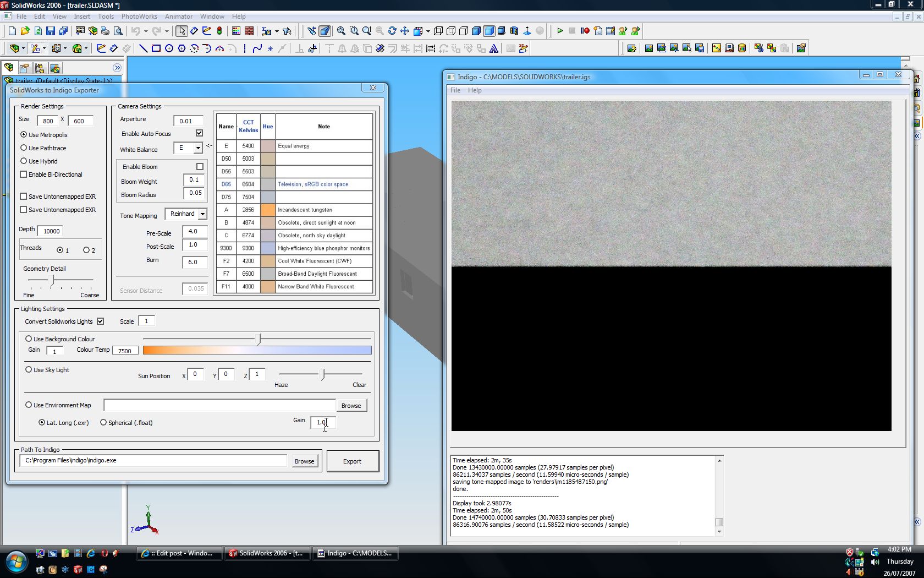Select the Use Metropolis radio button
This screenshot has height=578, width=924.
(24, 134)
